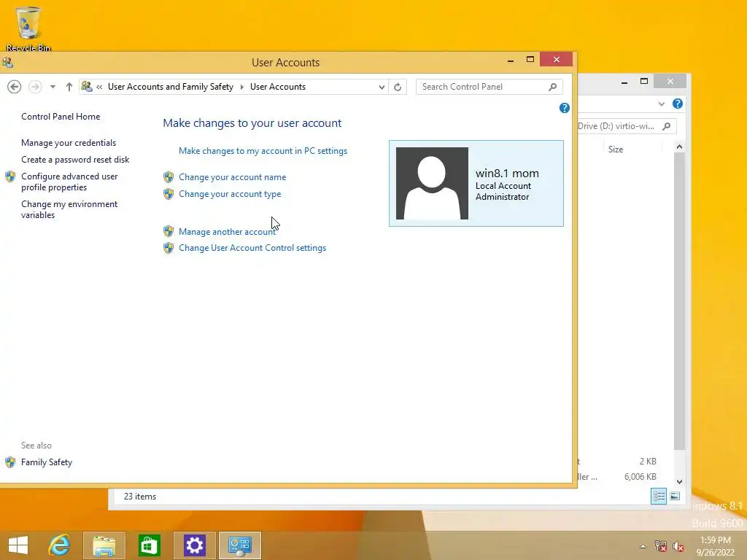Switch File Explorer to Large icons view
Screen dimensions: 747x560
point(675,496)
